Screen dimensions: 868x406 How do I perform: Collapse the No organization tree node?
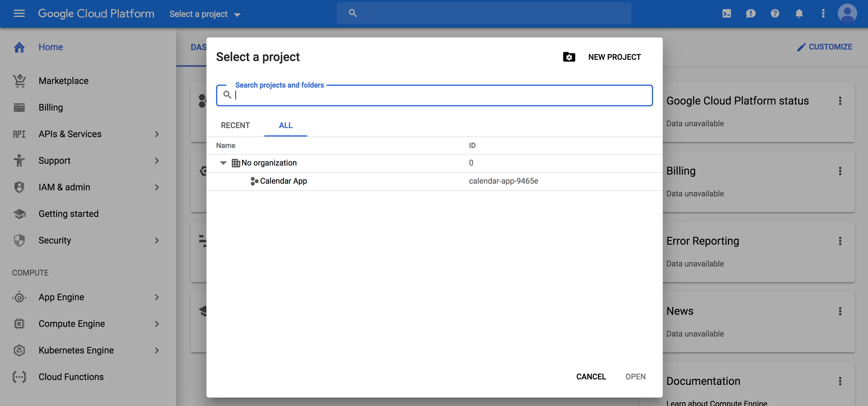click(x=223, y=163)
